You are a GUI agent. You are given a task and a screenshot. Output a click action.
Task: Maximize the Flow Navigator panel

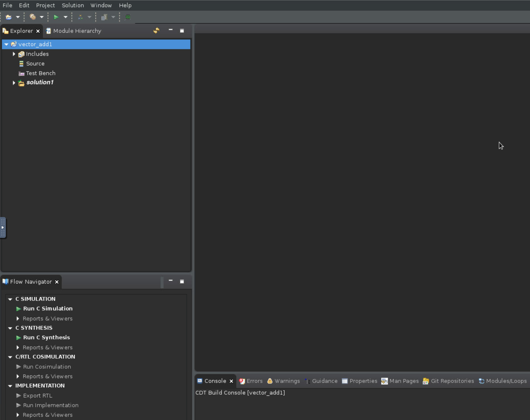pos(182,282)
